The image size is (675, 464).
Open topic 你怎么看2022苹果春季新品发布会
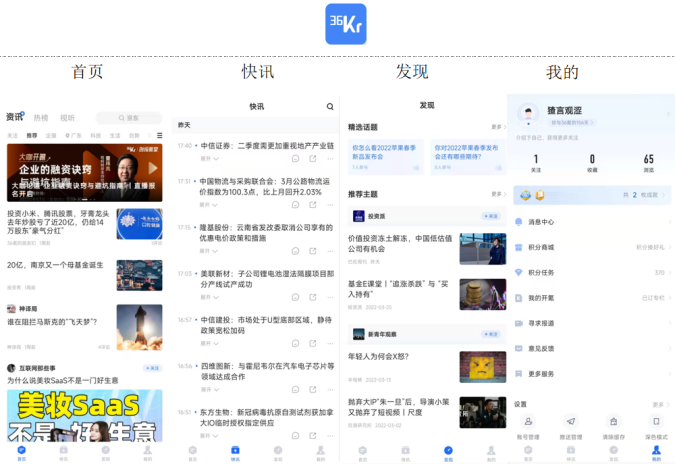386,157
